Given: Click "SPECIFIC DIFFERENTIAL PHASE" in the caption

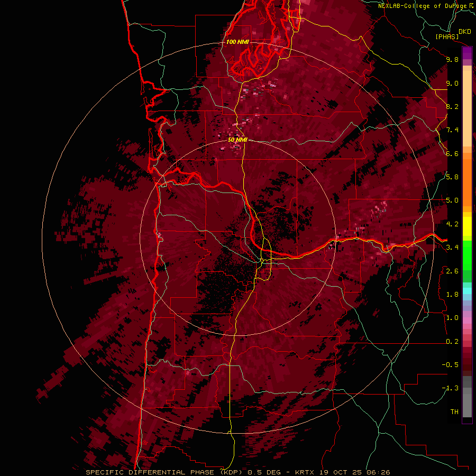Looking at the screenshot, I should 150,472.
